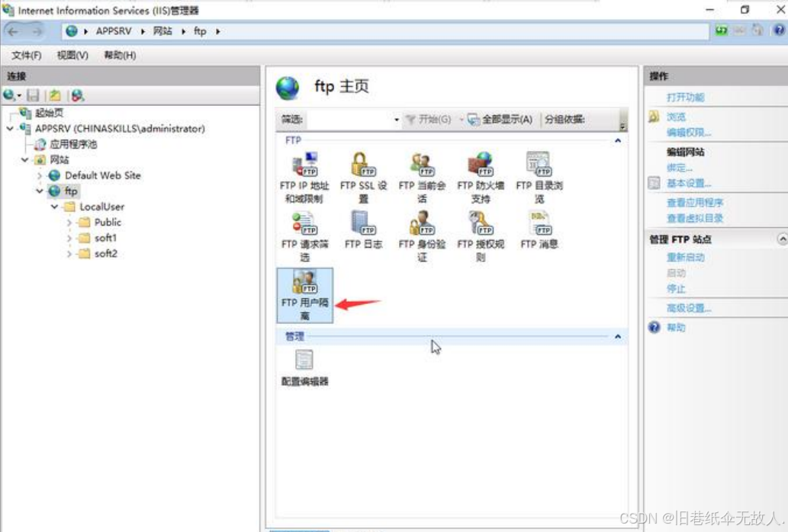Collapse the LocalUser folder node

[x=54, y=207]
